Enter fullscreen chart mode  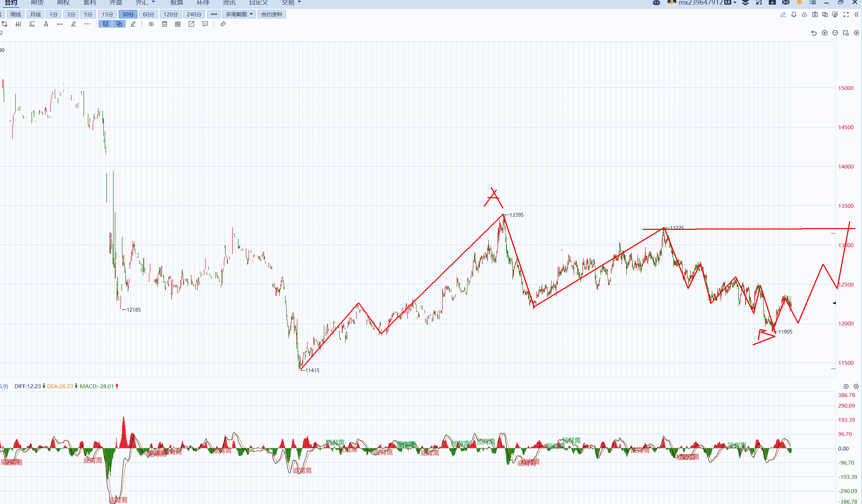click(846, 15)
